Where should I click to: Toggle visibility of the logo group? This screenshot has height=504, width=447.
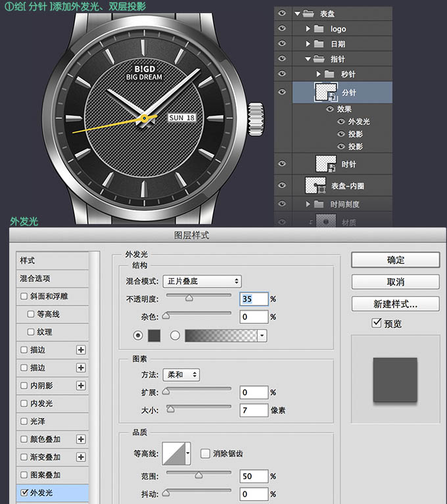[x=282, y=28]
